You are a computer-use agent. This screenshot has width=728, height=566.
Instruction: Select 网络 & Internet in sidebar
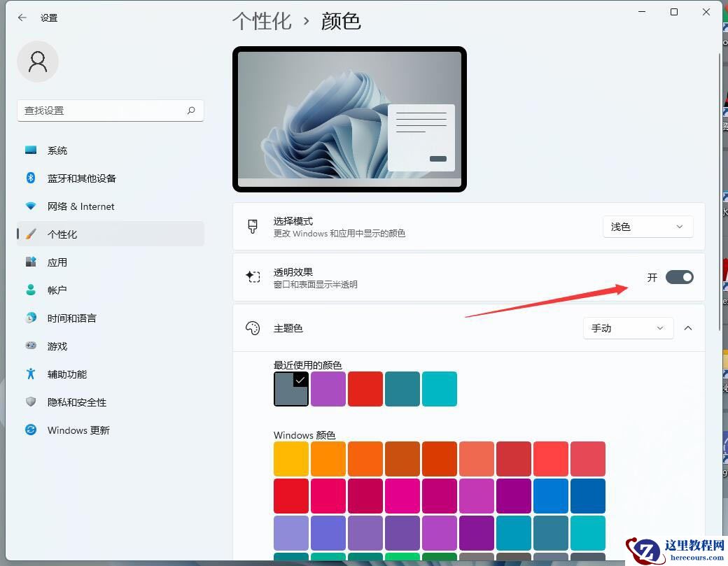(80, 206)
